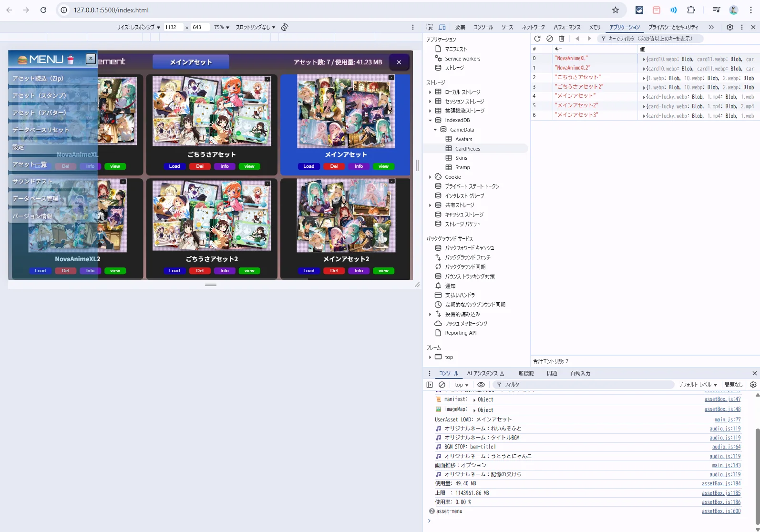Viewport: 760px width, 532px height.
Task: Switch to the ネットワーク tab
Action: click(533, 27)
